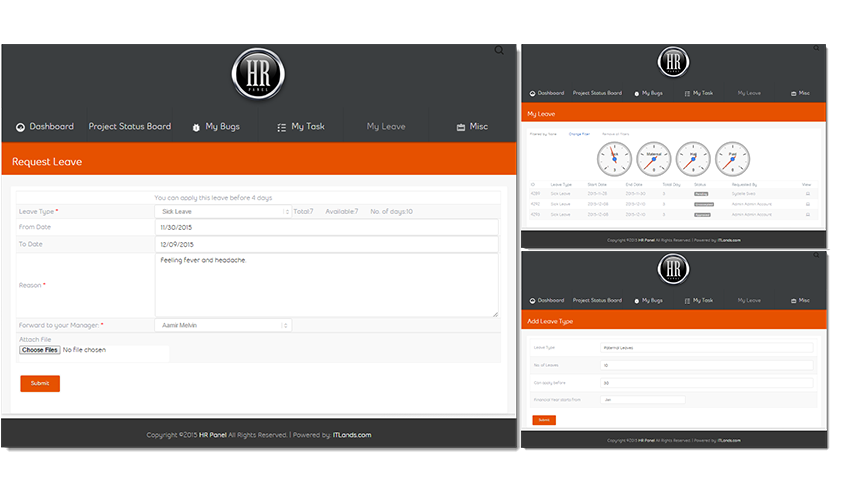Click the 'No file chosen' text
Screen dimensions: 861x485
(x=84, y=350)
